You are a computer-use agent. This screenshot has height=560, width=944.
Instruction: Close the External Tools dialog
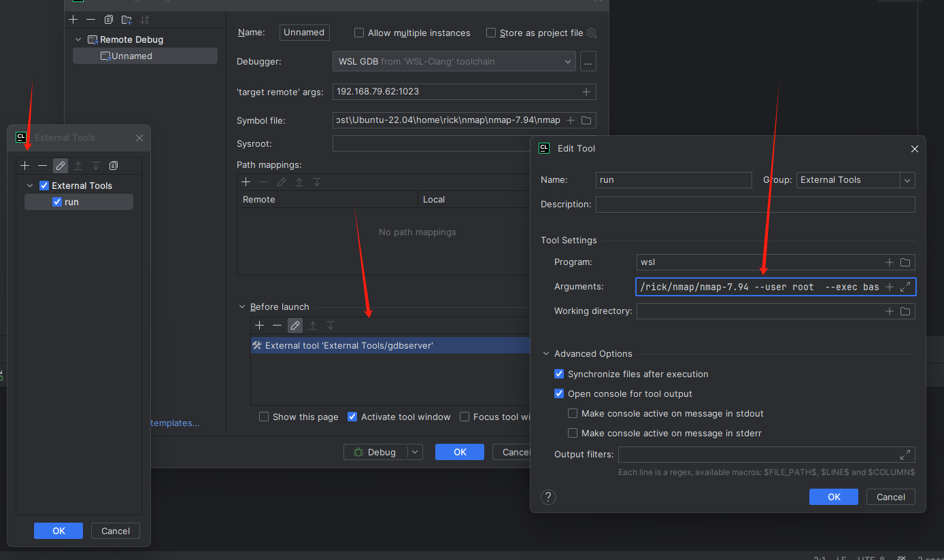click(x=139, y=137)
